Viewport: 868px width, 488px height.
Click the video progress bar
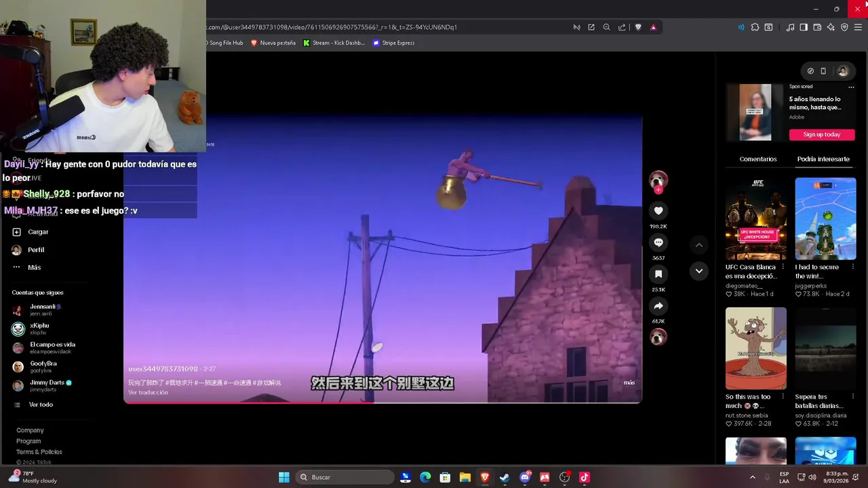[382, 403]
